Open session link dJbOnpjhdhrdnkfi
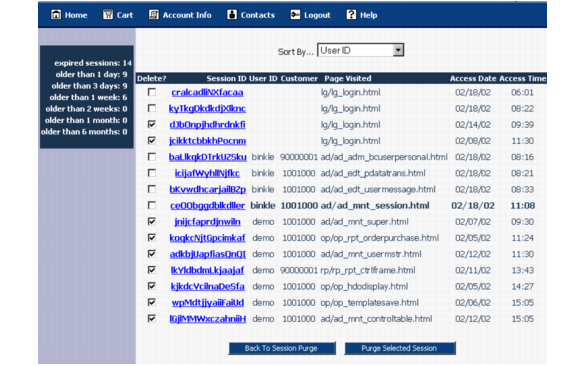The width and height of the screenshot is (585, 366). tap(207, 125)
